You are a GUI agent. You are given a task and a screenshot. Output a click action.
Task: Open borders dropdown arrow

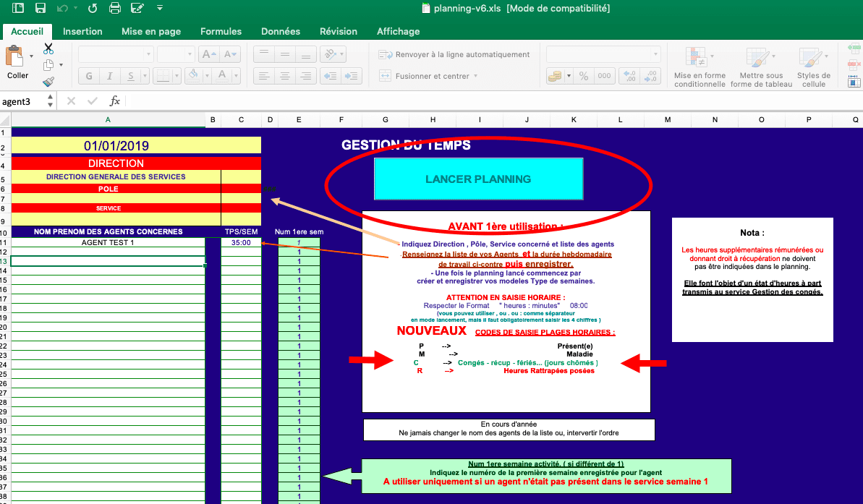pyautogui.click(x=177, y=76)
